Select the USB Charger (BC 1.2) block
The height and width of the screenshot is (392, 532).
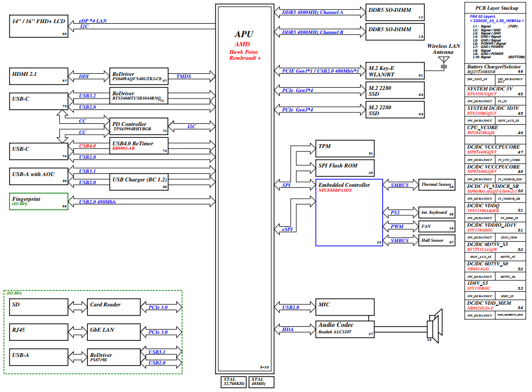click(139, 182)
